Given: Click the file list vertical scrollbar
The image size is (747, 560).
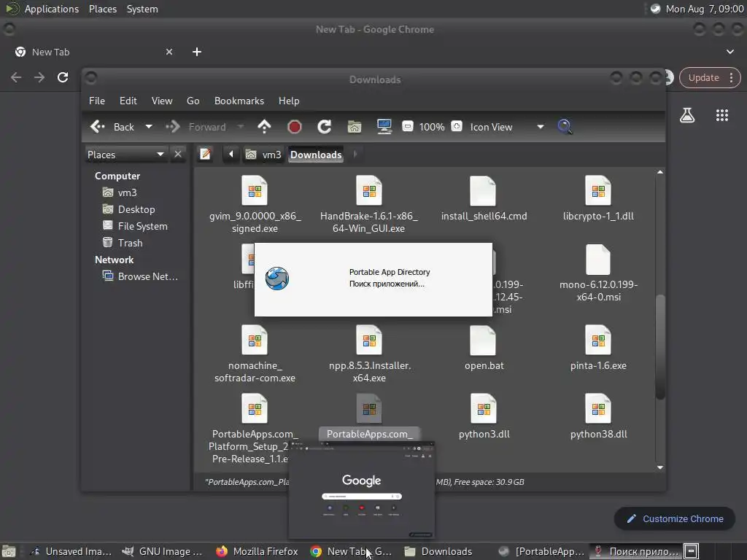Looking at the screenshot, I should click(x=659, y=346).
